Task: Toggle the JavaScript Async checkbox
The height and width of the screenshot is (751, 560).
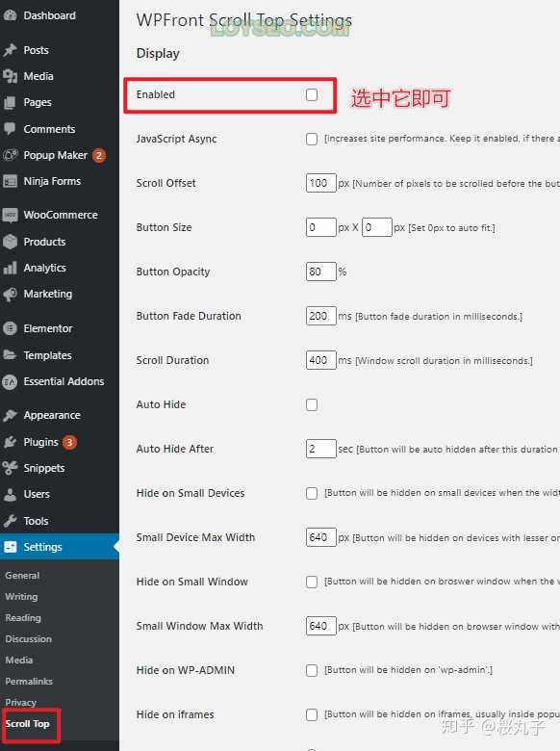Action: (312, 139)
